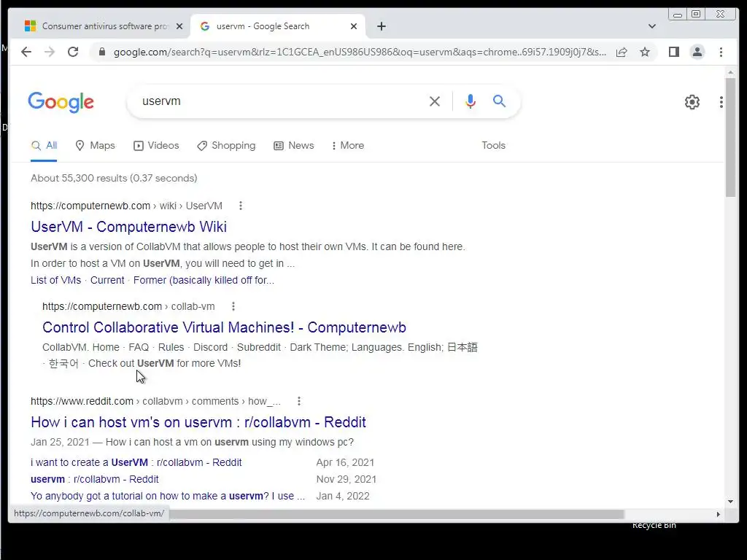This screenshot has height=560, width=747.
Task: Close the Consumer antivirus software tab
Action: click(179, 26)
